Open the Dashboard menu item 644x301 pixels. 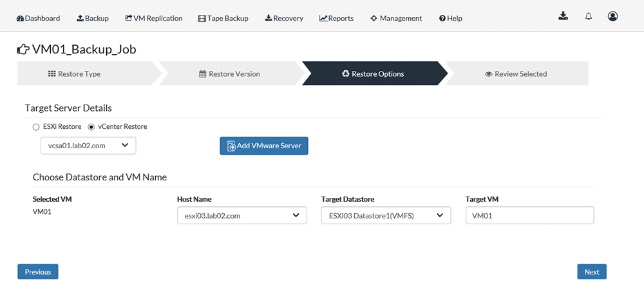point(38,18)
